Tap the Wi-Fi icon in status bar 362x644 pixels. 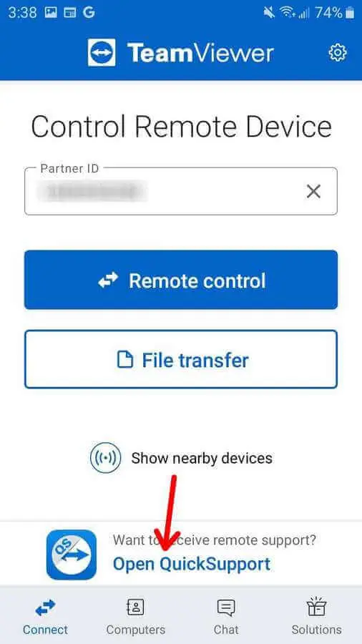[x=287, y=13]
